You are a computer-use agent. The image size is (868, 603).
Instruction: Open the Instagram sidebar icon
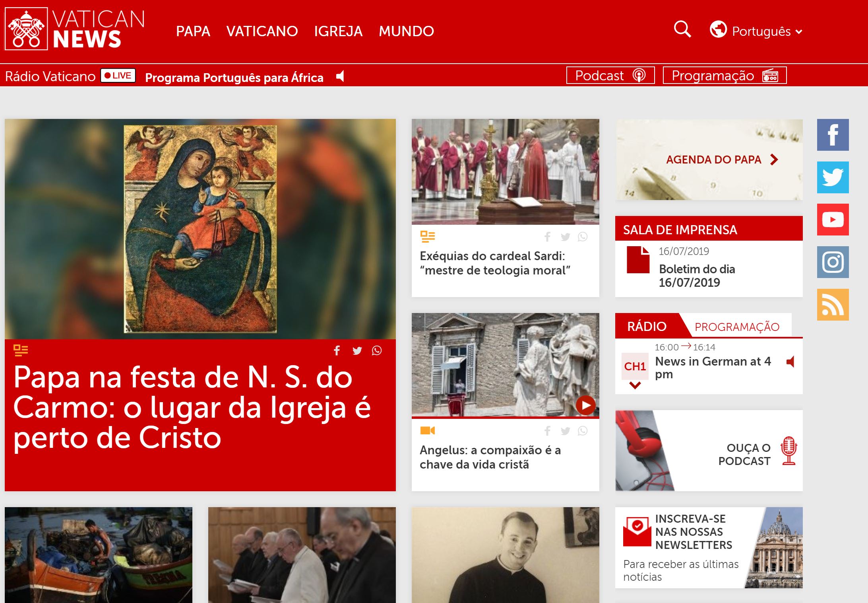(833, 262)
